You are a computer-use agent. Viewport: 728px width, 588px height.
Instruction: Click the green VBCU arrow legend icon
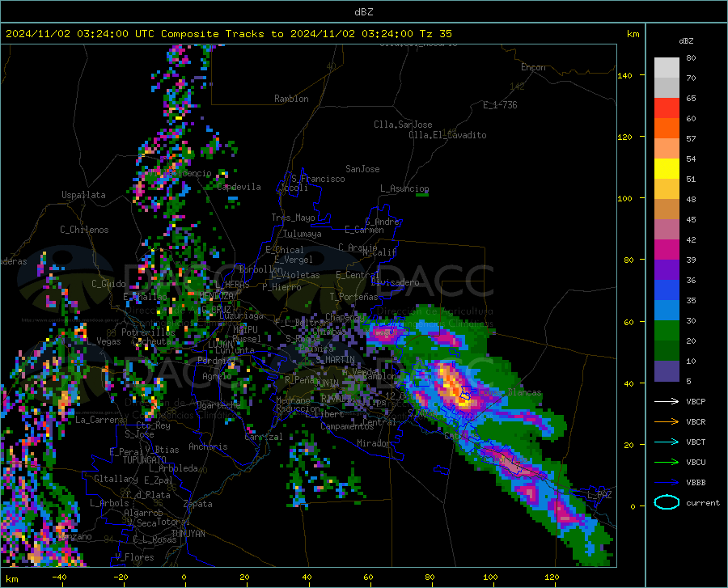pos(667,462)
